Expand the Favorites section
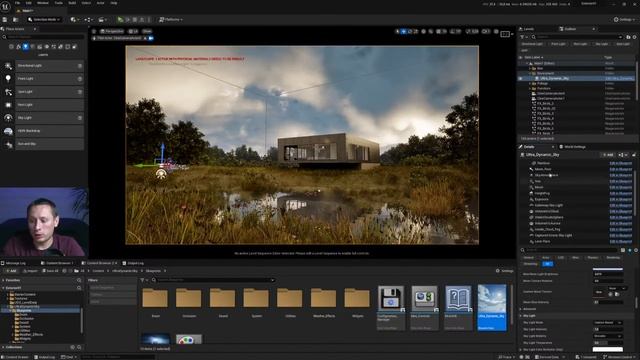 pos(3,280)
